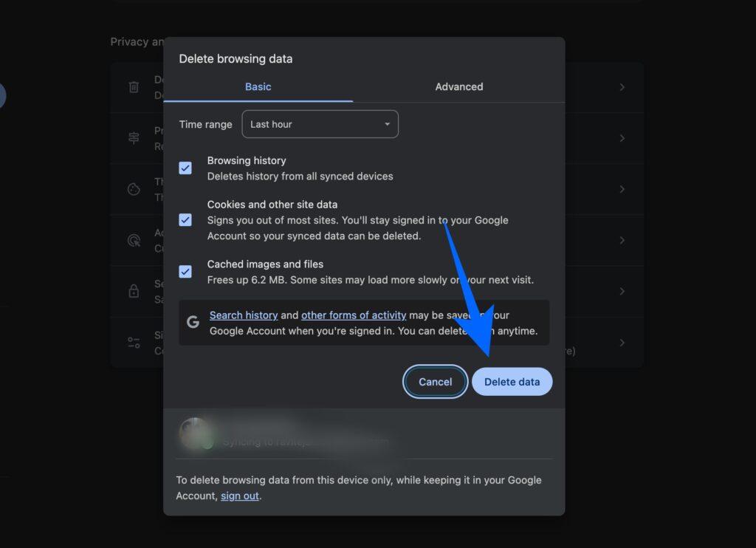Select the Basic tab
The width and height of the screenshot is (756, 548).
258,86
